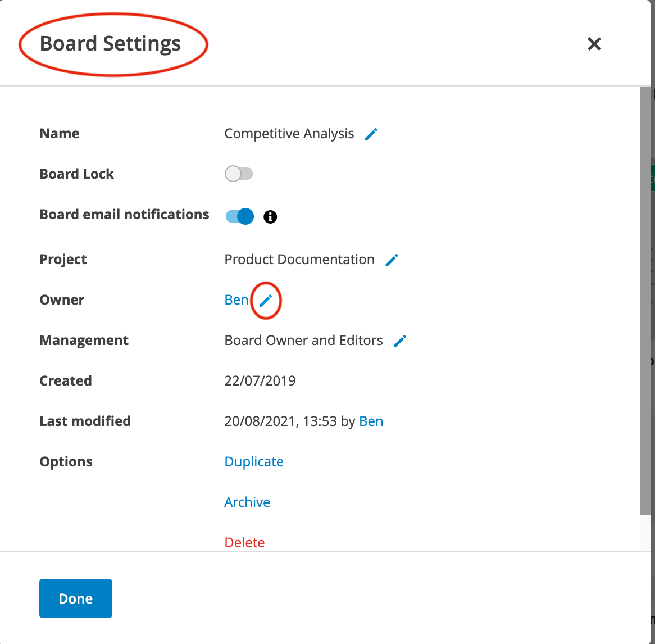Toggle the Board Lock switch
The image size is (655, 644).
[239, 174]
